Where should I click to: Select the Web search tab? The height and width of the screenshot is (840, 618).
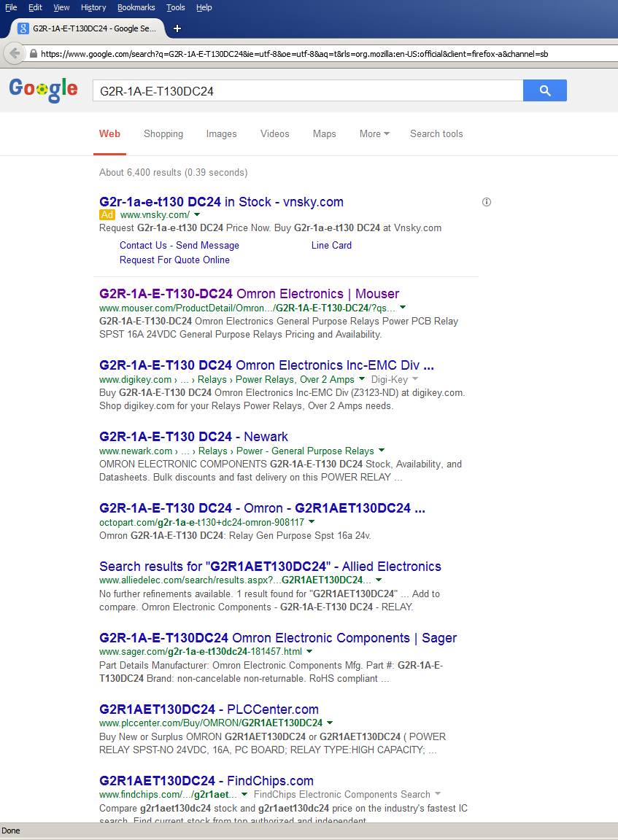(x=109, y=134)
